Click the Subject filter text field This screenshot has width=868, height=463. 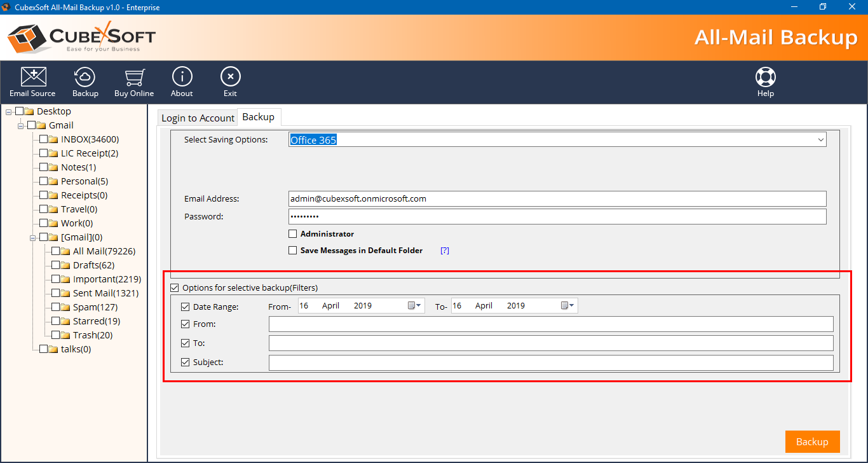click(x=550, y=363)
